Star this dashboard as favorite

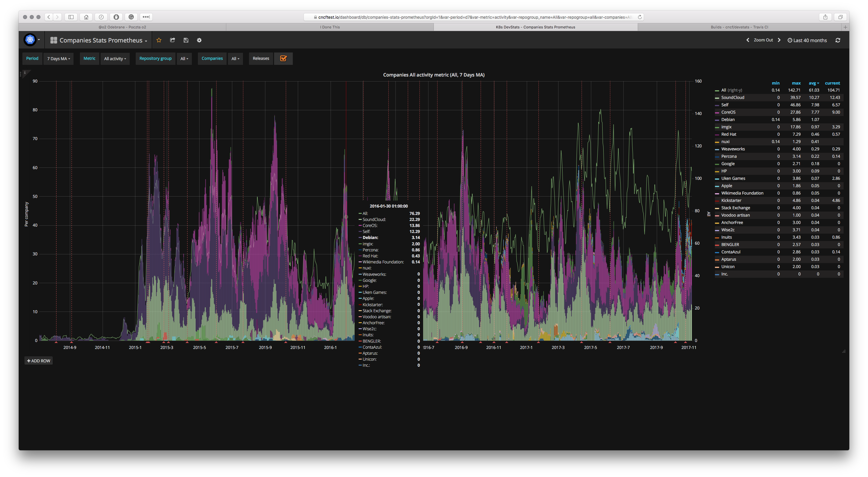pos(159,40)
